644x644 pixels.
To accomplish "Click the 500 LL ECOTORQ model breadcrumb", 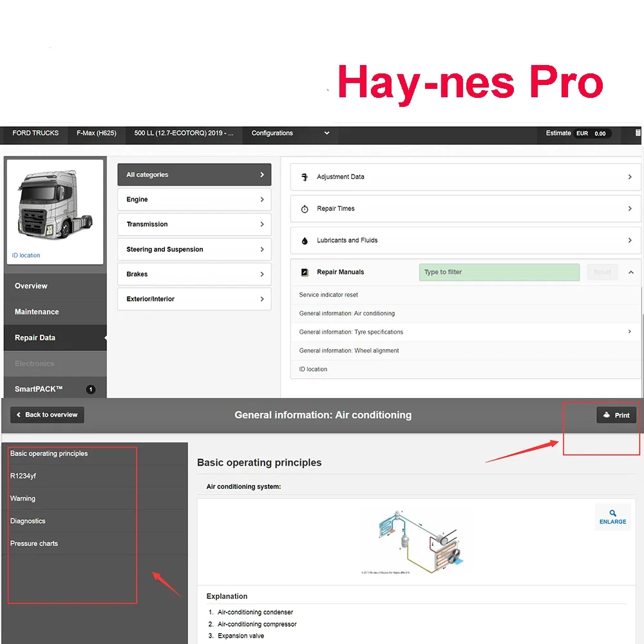I will pos(184,133).
